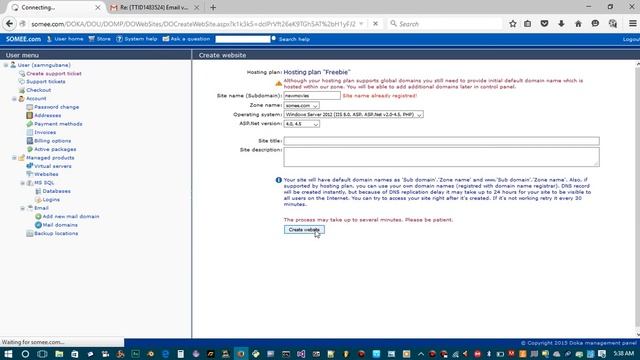Open File Explorer from taskbar
This screenshot has height=360, width=640.
[59, 354]
